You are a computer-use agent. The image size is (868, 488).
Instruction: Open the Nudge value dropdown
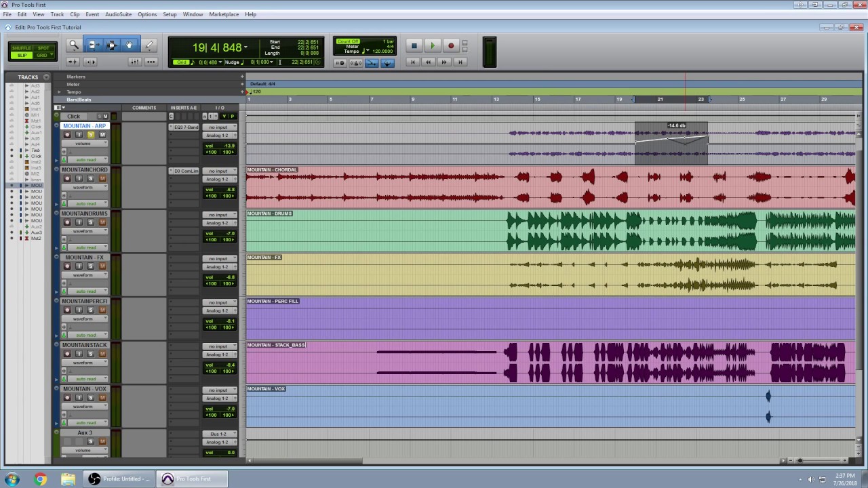(272, 62)
